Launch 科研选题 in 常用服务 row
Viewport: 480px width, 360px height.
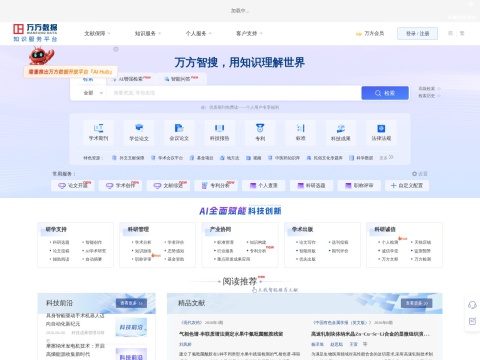coord(311,185)
